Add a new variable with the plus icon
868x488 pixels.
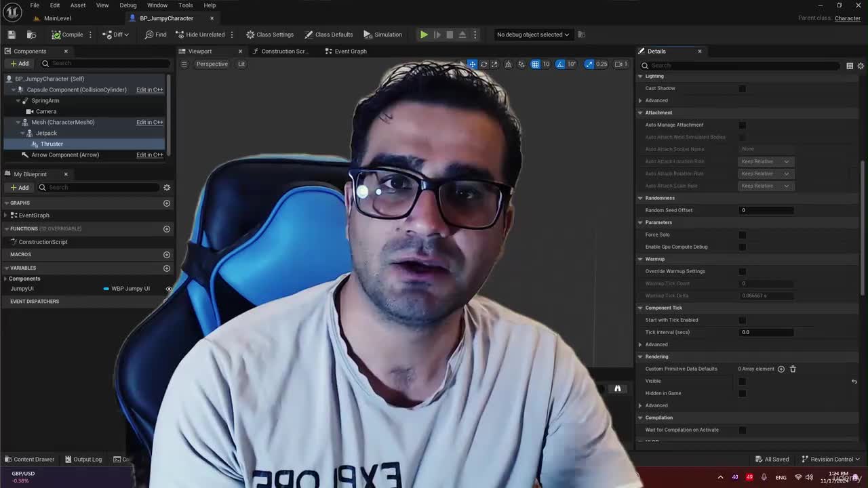tap(167, 268)
